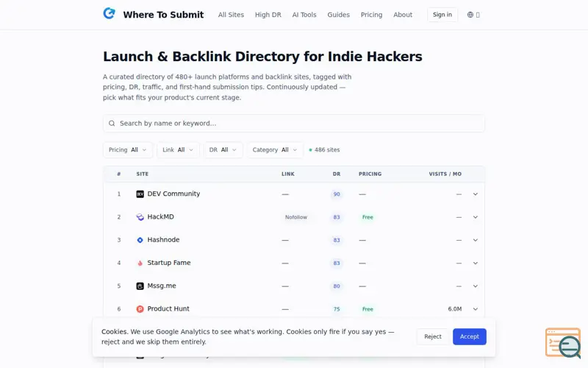The width and height of the screenshot is (588, 368).
Task: Click the DR 75 badge for Product Hunt
Action: pyautogui.click(x=337, y=309)
